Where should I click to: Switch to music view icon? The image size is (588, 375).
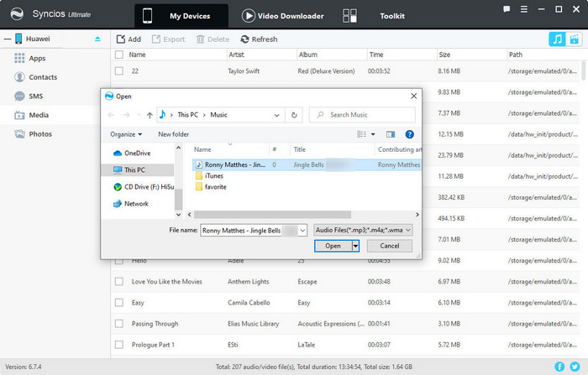[557, 39]
